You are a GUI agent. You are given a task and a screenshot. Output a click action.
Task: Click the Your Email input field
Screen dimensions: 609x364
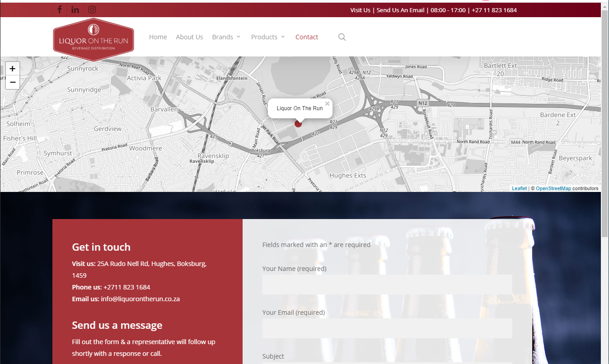(x=387, y=328)
